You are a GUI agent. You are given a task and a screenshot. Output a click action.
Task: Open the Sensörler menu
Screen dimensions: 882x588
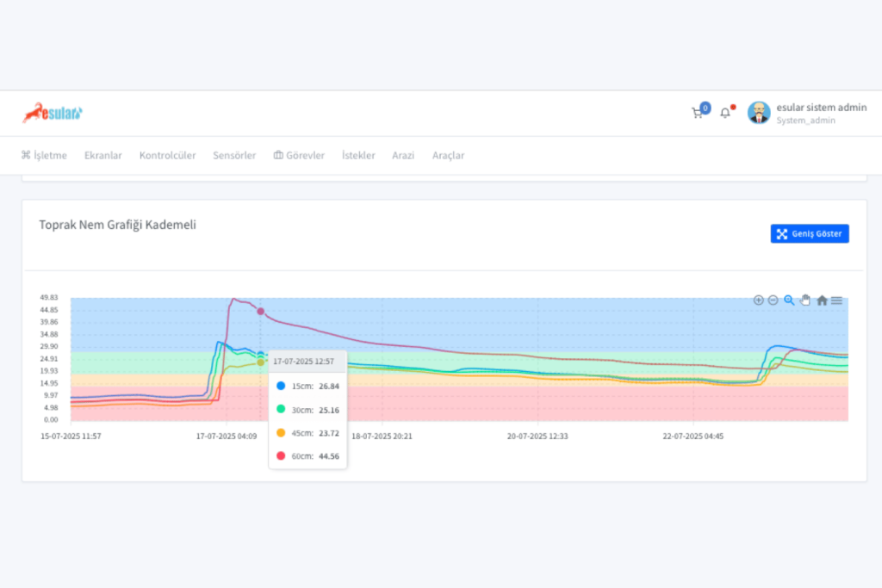tap(234, 156)
